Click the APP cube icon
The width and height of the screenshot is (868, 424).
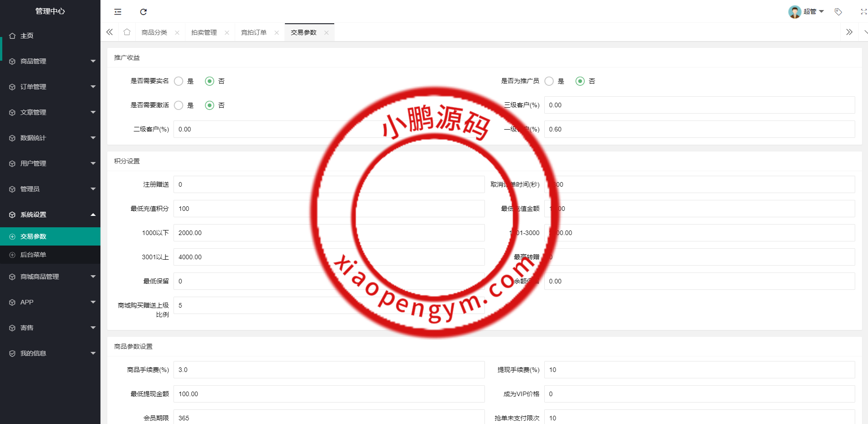point(12,302)
